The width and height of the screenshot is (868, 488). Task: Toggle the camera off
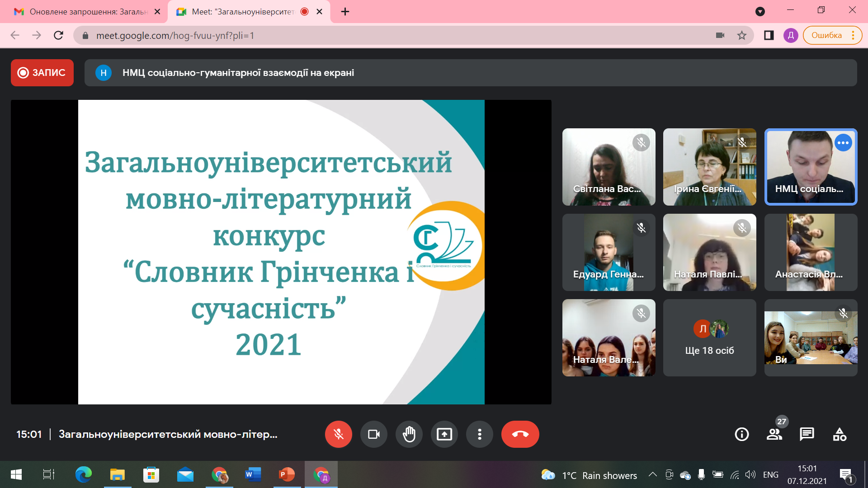pos(373,434)
